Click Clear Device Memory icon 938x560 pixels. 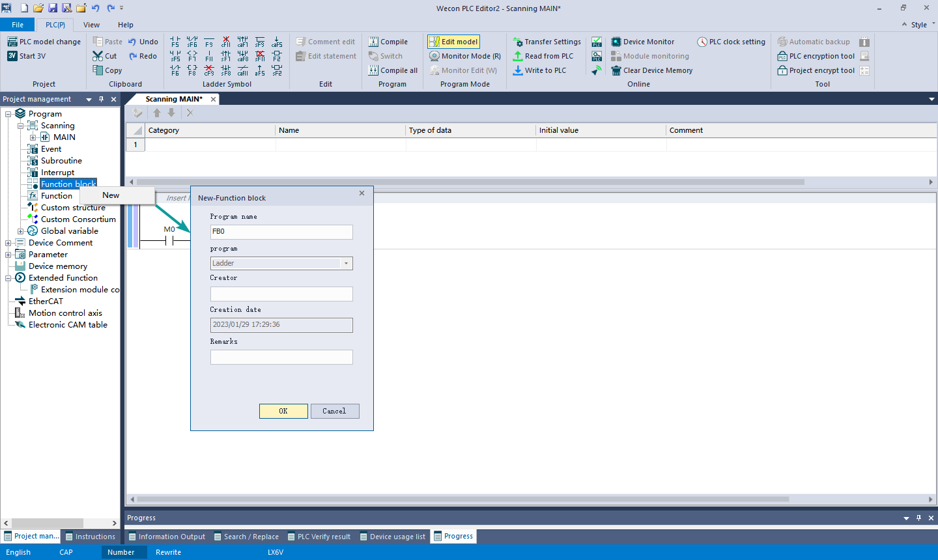(616, 70)
